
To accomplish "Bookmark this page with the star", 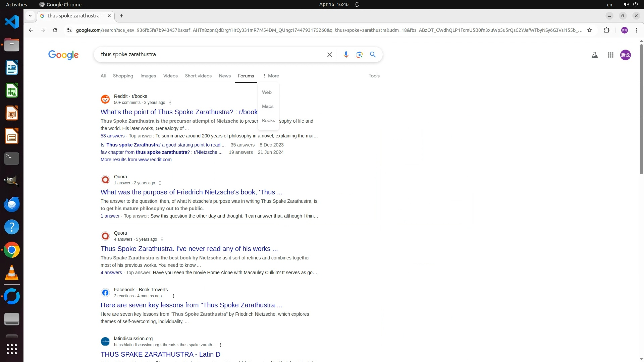I will coord(590,30).
